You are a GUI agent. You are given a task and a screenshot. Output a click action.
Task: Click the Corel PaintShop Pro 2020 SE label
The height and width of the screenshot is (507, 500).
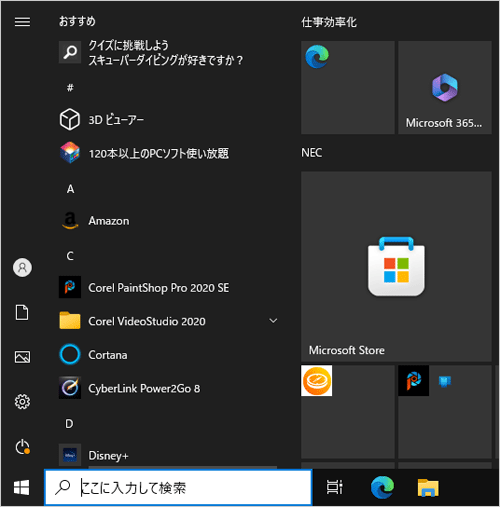click(159, 288)
